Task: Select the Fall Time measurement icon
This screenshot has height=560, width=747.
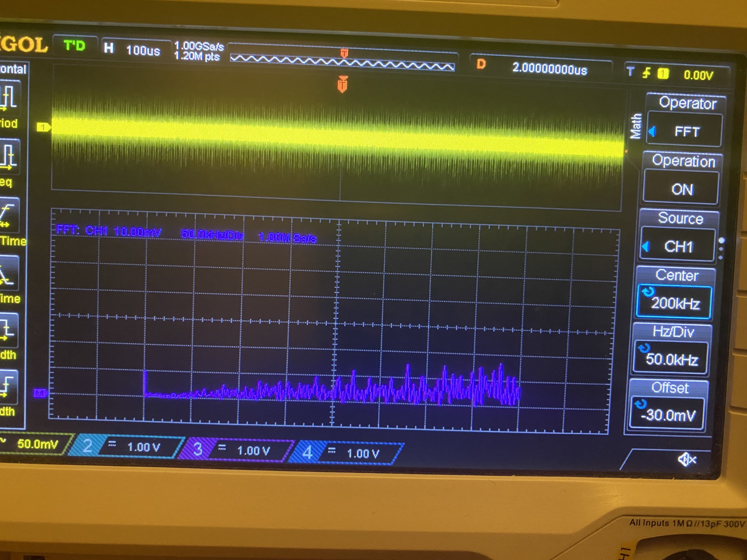Action: pyautogui.click(x=9, y=273)
